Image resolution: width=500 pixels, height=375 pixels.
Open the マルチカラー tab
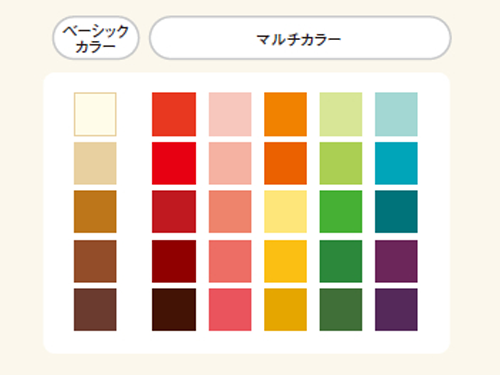pos(300,38)
